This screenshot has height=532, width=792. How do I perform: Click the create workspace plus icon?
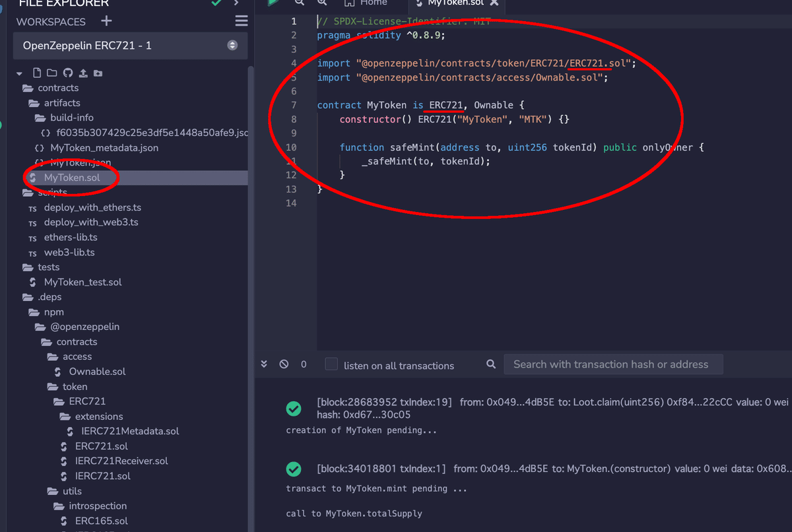[106, 21]
